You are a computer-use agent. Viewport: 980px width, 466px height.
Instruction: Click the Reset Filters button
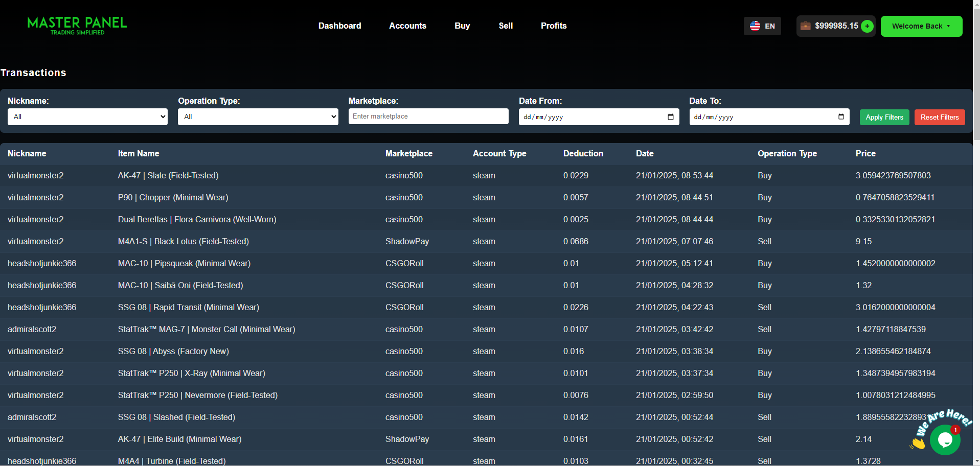pyautogui.click(x=940, y=117)
